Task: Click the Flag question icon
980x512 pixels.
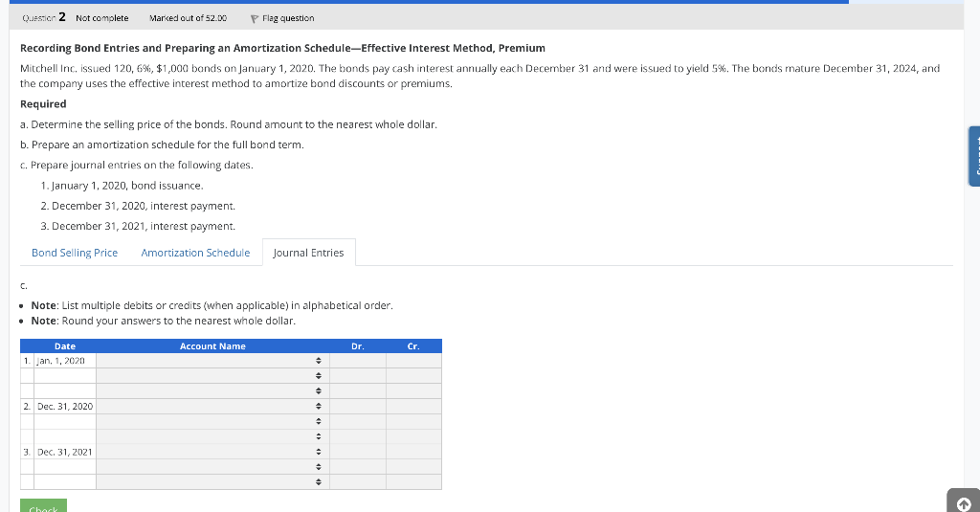Action: point(254,19)
